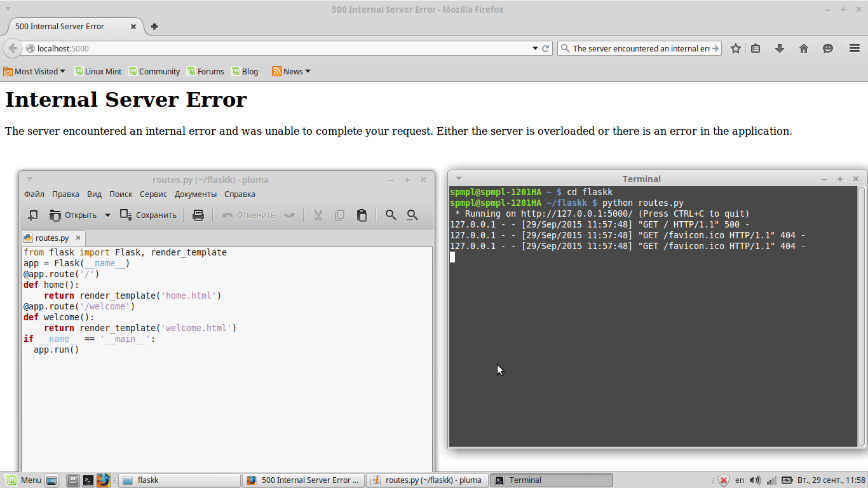Click the Firefox search box

639,48
